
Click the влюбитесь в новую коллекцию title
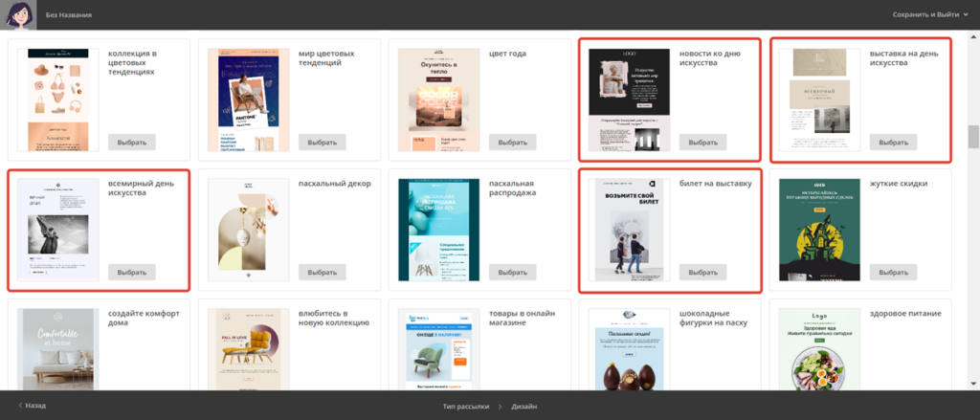coord(334,319)
